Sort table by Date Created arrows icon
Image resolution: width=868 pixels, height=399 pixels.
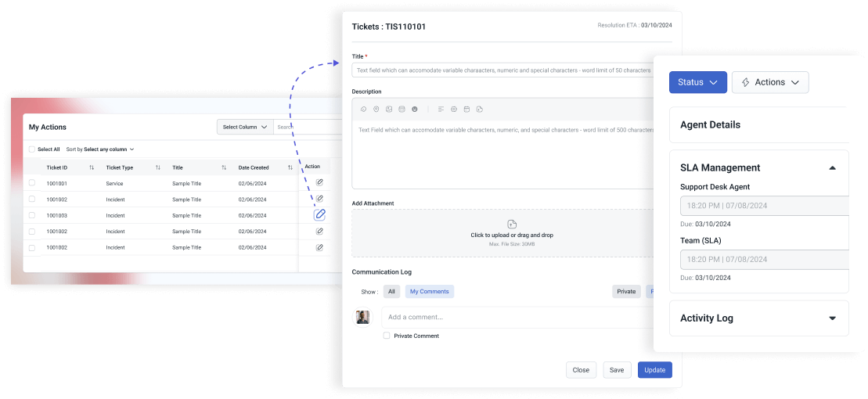tap(290, 167)
